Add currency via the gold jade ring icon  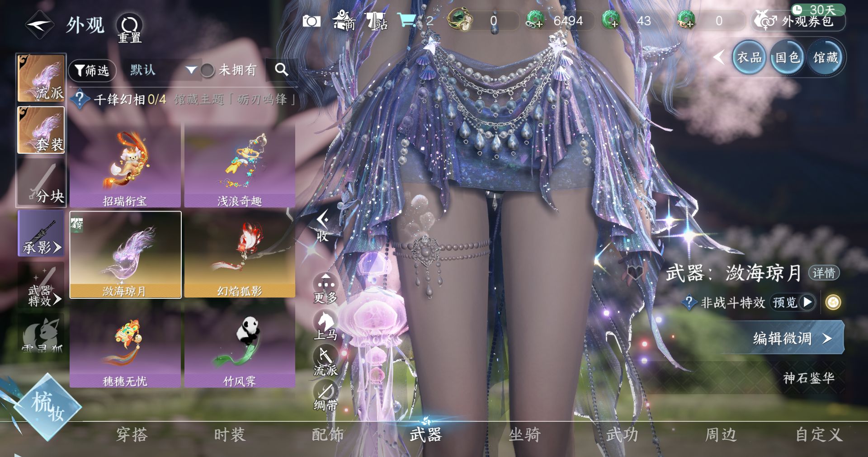pyautogui.click(x=460, y=20)
